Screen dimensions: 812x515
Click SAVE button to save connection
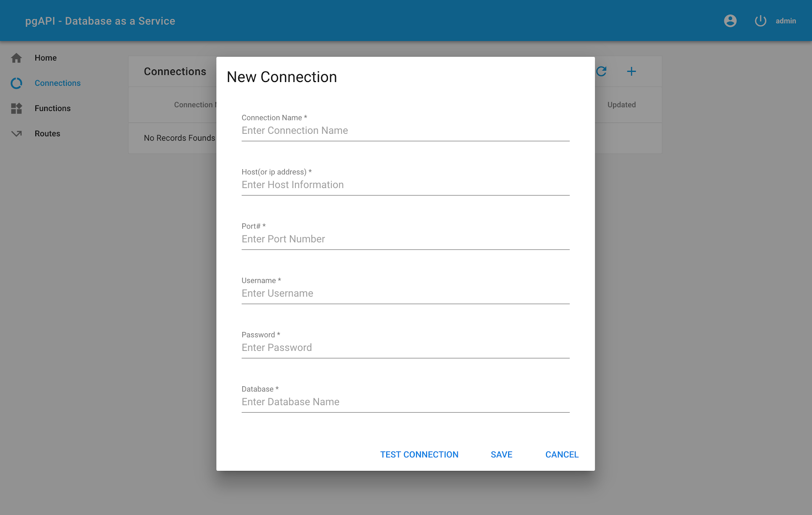point(501,454)
